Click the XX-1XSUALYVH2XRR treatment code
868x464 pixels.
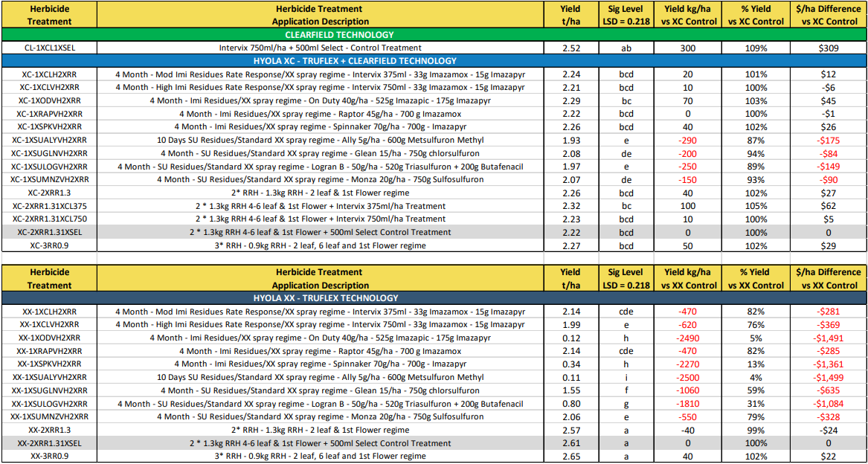point(49,377)
